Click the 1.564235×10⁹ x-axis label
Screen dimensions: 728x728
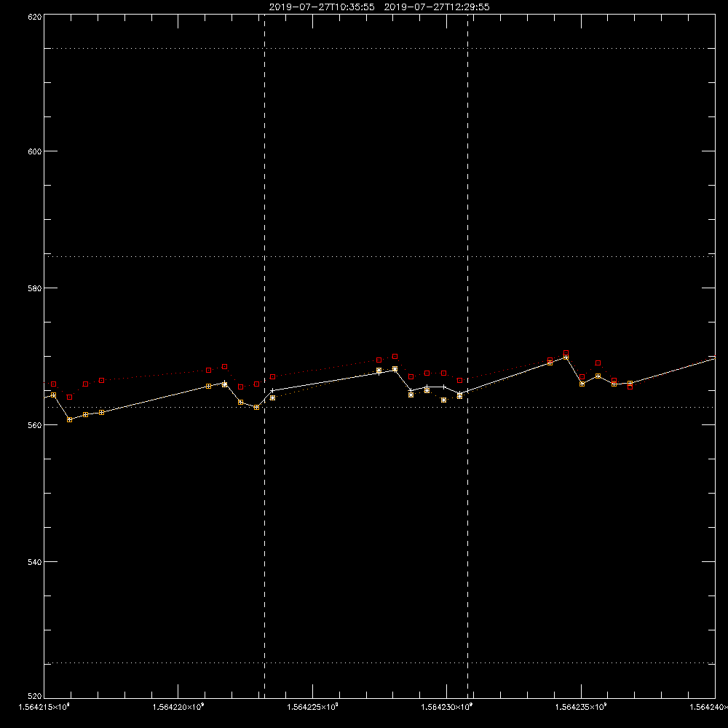click(x=581, y=707)
